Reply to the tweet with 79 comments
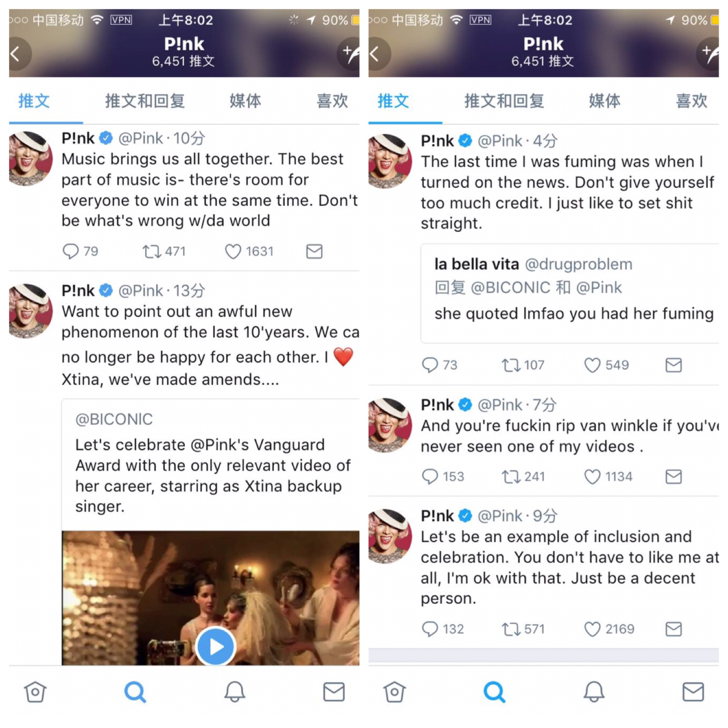 pyautogui.click(x=70, y=251)
